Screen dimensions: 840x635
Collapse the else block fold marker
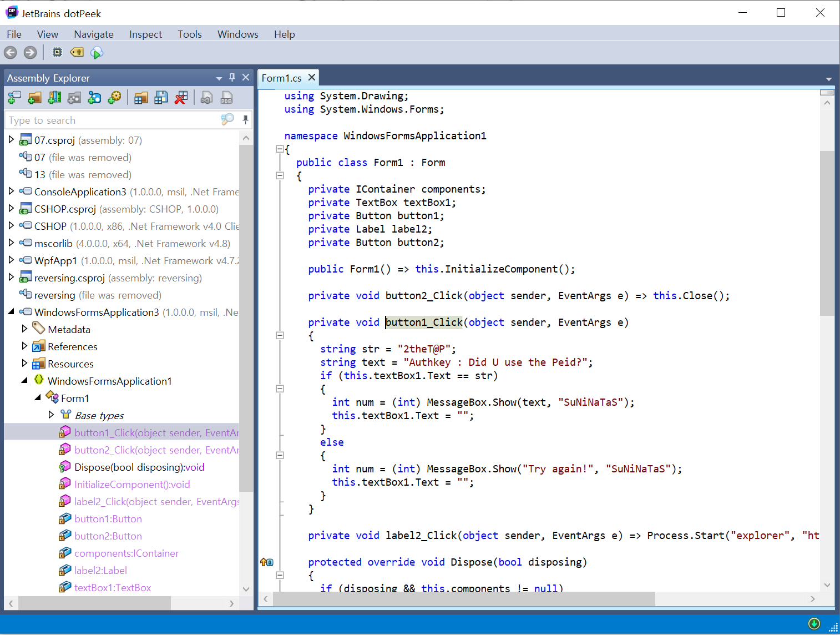pos(280,455)
